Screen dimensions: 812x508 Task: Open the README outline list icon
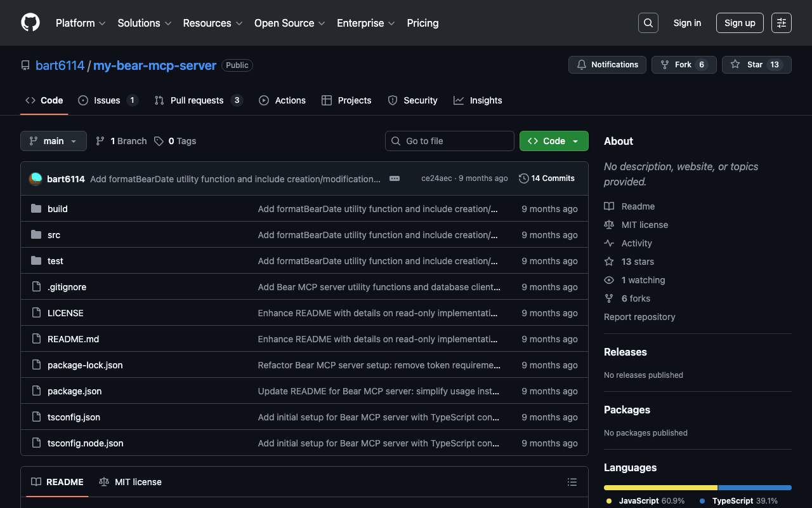coord(572,482)
